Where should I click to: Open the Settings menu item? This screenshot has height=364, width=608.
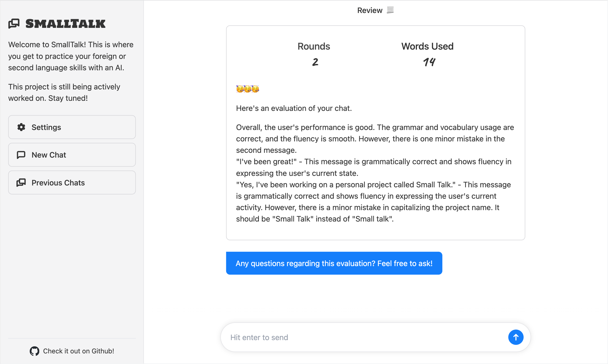click(x=72, y=127)
